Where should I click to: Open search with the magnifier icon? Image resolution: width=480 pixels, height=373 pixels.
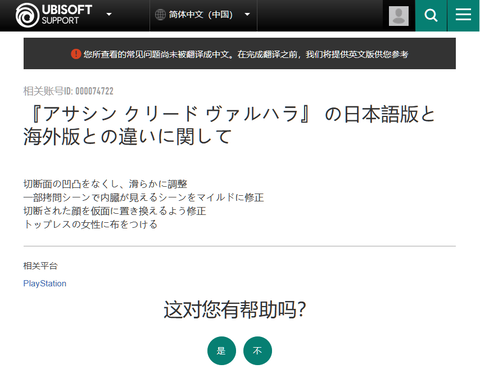[431, 15]
